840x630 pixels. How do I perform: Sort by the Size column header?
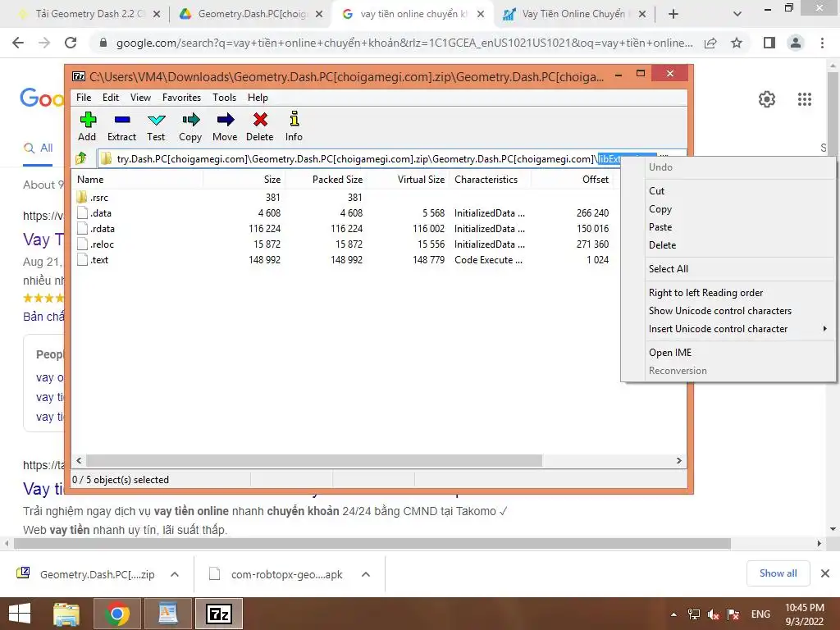pos(244,180)
